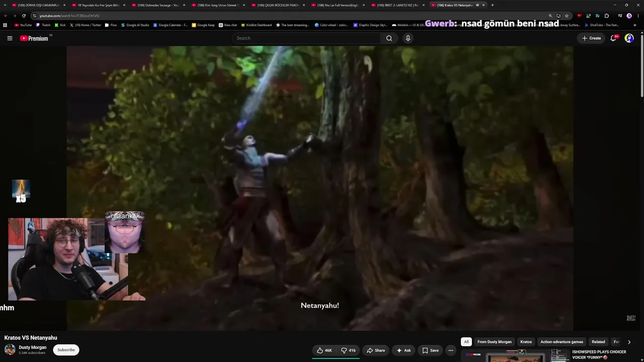
Task: Subscribe to Dusty Morgan channel
Action: click(x=66, y=350)
